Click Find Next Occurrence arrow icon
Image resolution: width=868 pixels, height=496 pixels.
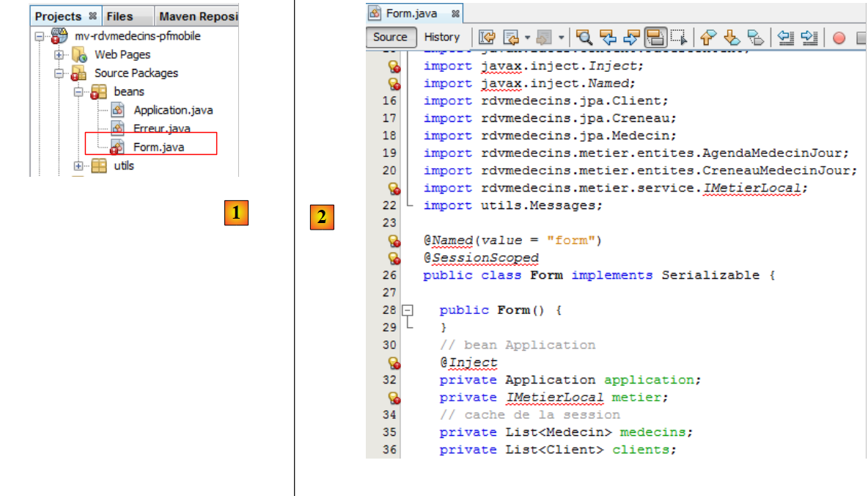coord(631,37)
